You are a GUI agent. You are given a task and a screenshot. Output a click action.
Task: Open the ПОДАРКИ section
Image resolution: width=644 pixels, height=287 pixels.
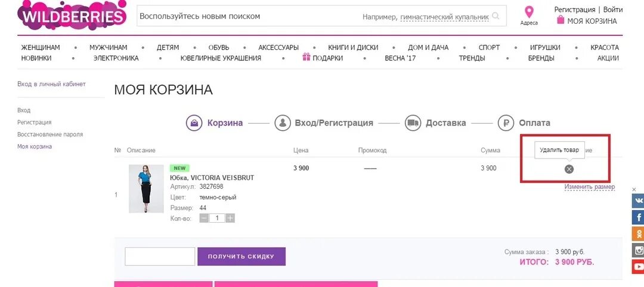[x=328, y=58]
